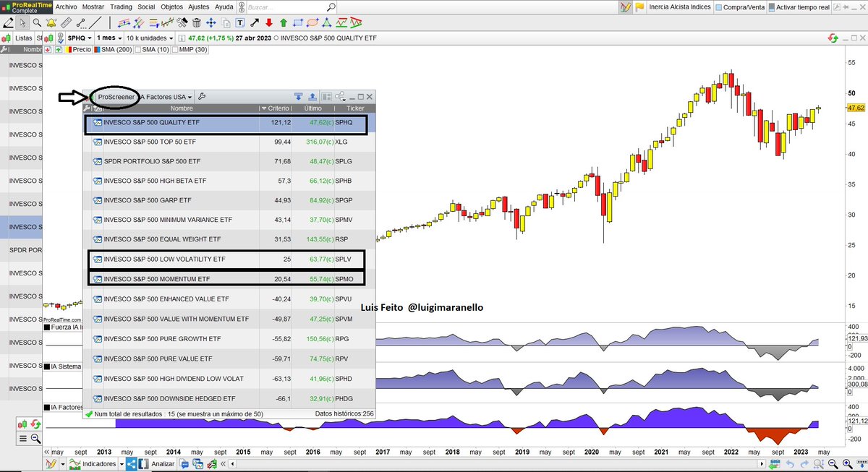868x472 pixels.
Task: Open the Ajustes menu
Action: (199, 7)
